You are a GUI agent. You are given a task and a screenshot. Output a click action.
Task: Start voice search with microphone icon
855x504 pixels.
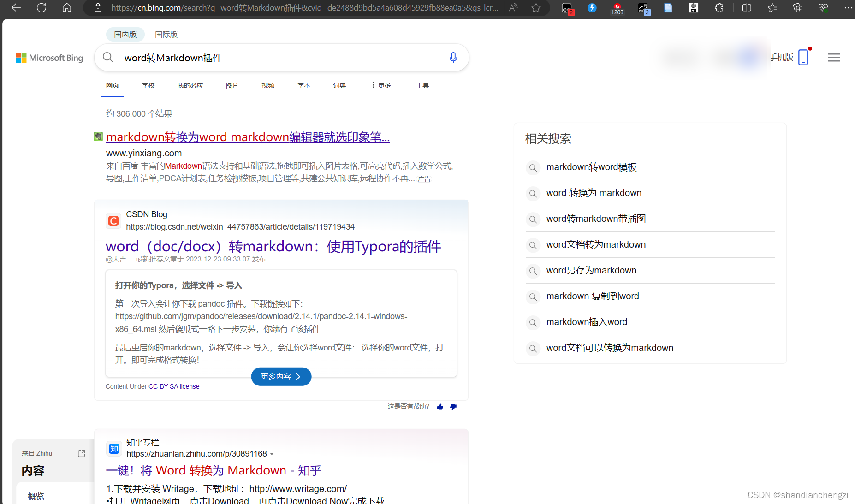tap(453, 57)
